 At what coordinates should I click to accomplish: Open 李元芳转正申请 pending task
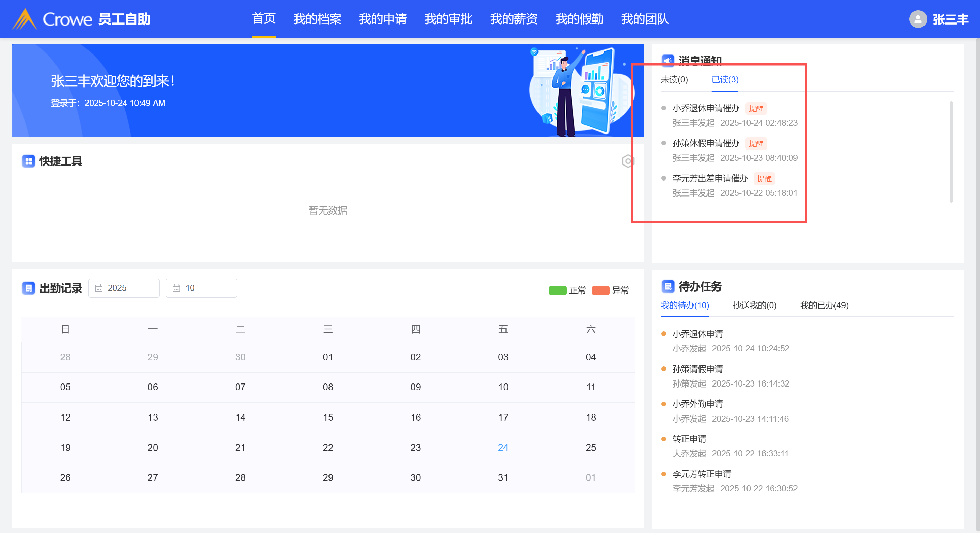pos(702,474)
